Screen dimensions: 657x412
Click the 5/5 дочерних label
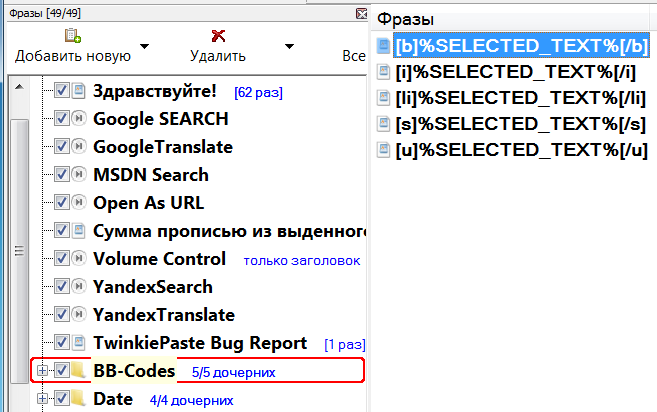pos(233,372)
